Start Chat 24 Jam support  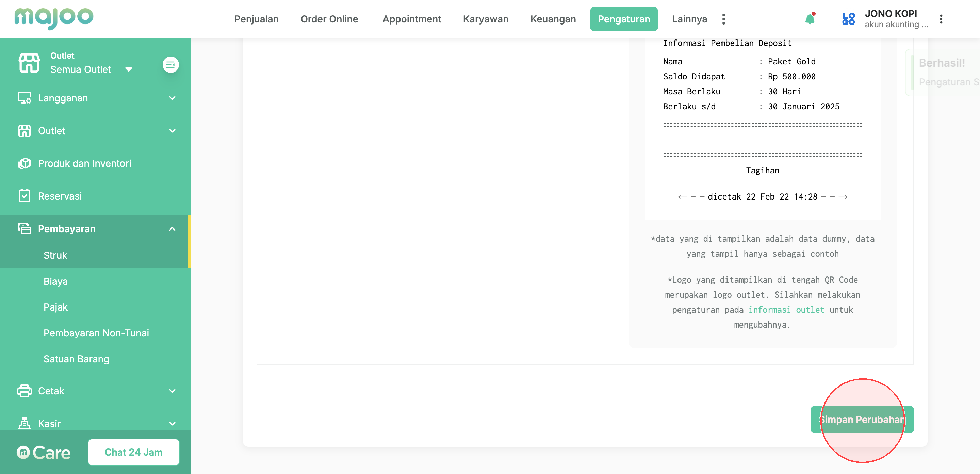coord(133,452)
